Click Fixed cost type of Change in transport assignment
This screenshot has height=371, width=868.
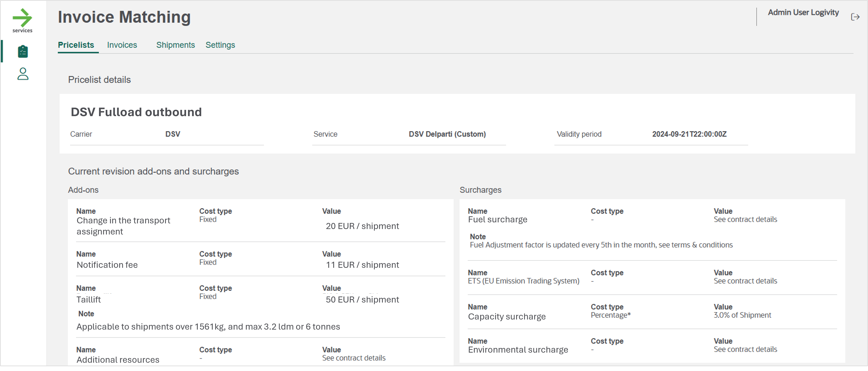coord(208,220)
